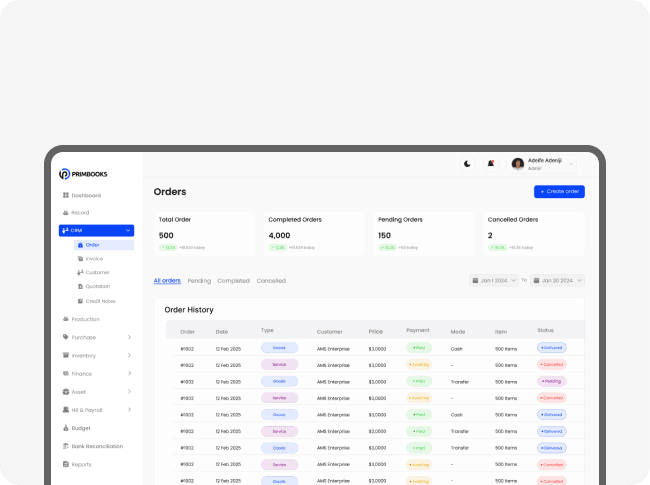Open Bank Reconciliation icon
This screenshot has width=650, height=485.
[65, 446]
